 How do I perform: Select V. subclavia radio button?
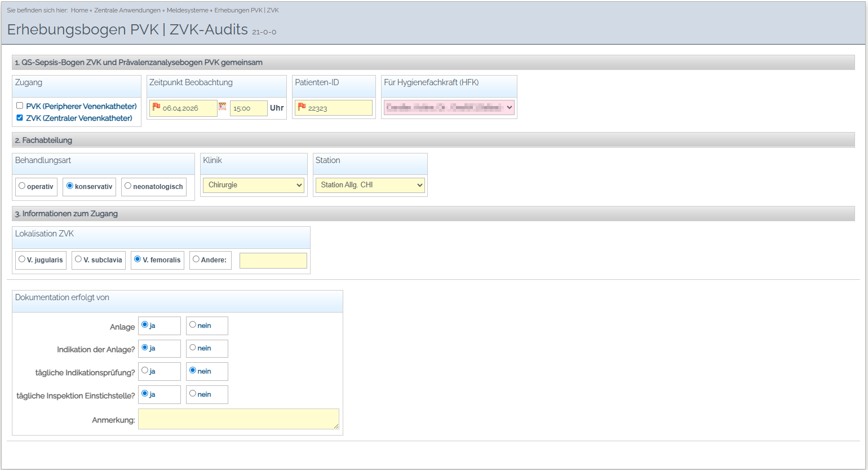[78, 260]
